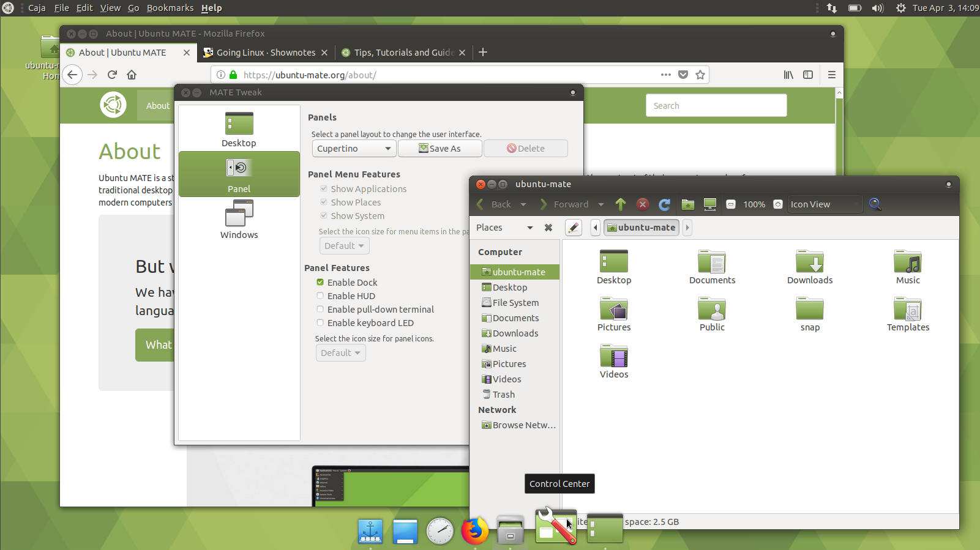Open a new Firefox tab with the plus button
Image resolution: width=980 pixels, height=550 pixels.
tap(483, 53)
